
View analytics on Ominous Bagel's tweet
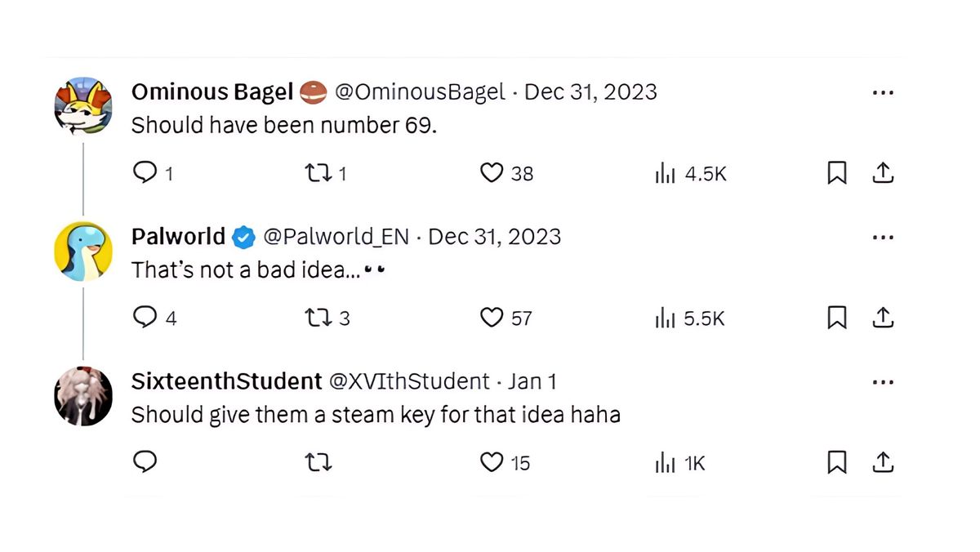pos(665,173)
